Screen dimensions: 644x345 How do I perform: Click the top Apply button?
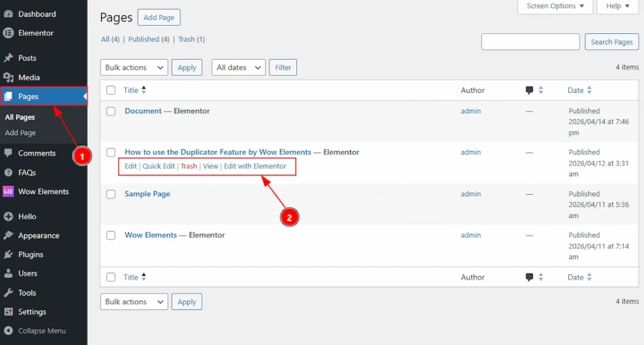tap(187, 67)
